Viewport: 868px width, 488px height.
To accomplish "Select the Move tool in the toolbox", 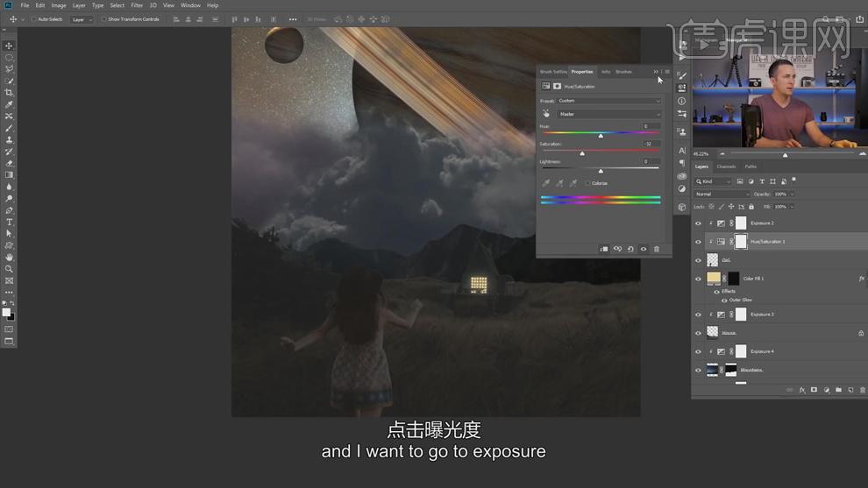I will [9, 46].
